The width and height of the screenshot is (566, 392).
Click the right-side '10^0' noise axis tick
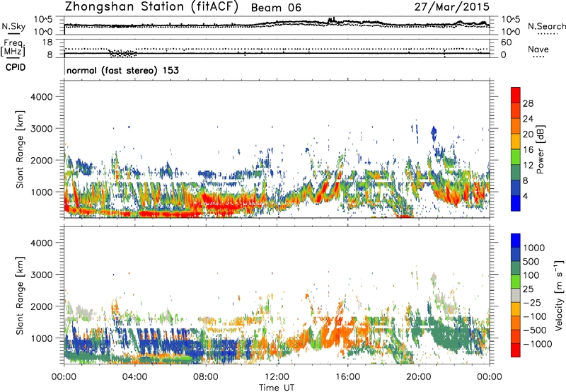coord(511,32)
